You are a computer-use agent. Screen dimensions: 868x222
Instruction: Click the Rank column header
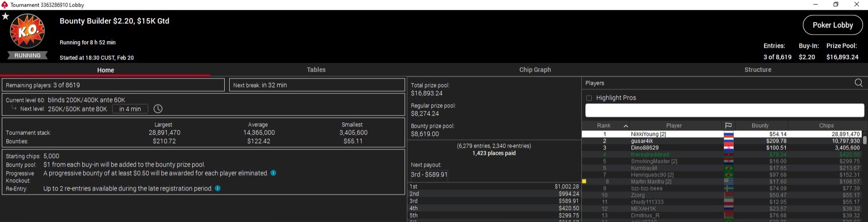click(604, 126)
